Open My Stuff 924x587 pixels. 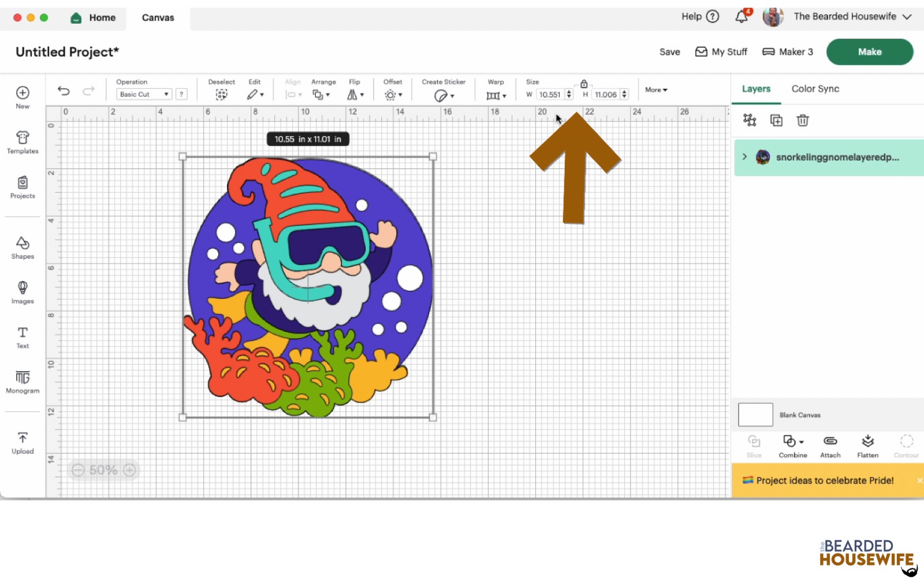721,52
